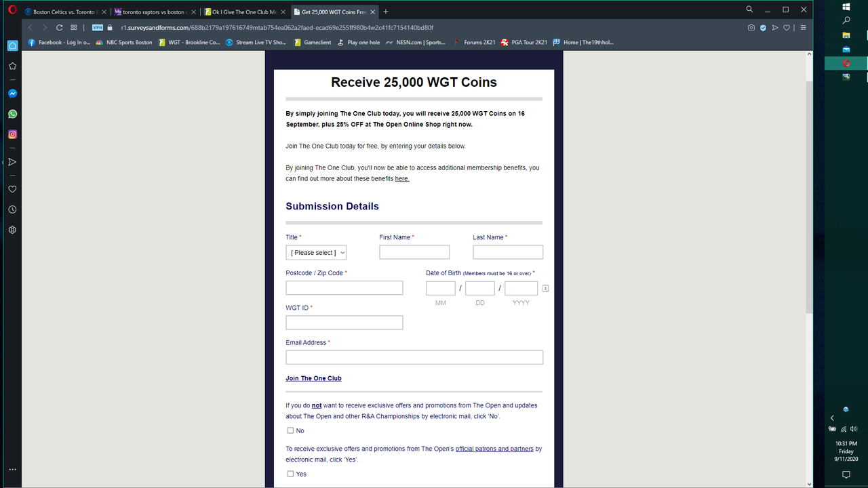Open Stream Live TV Sho... bookmark
The width and height of the screenshot is (868, 488).
click(256, 42)
